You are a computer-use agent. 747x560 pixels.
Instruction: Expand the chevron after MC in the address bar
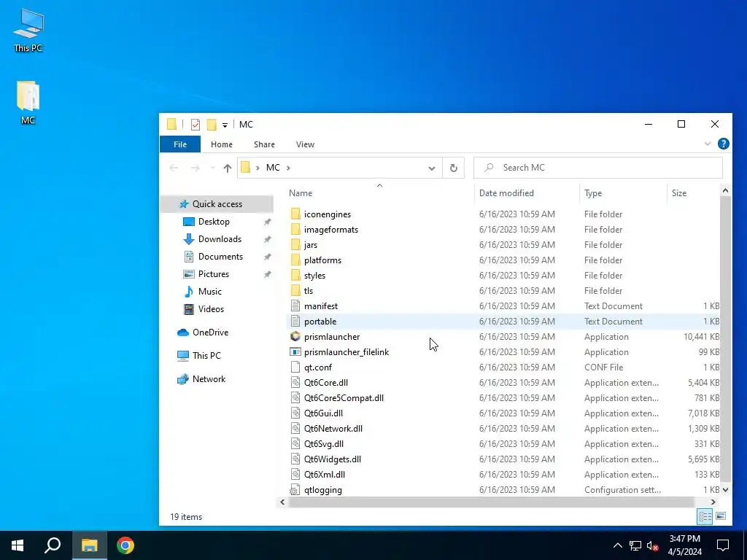coord(288,168)
